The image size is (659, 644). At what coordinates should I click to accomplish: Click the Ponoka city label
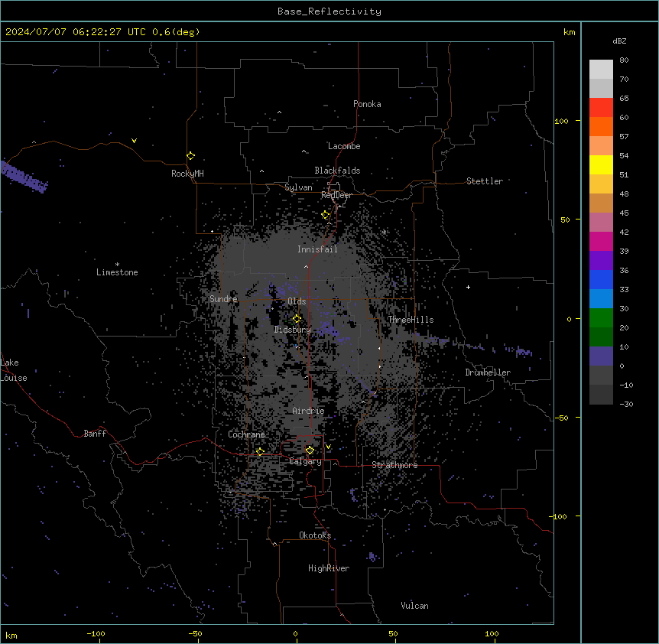367,104
